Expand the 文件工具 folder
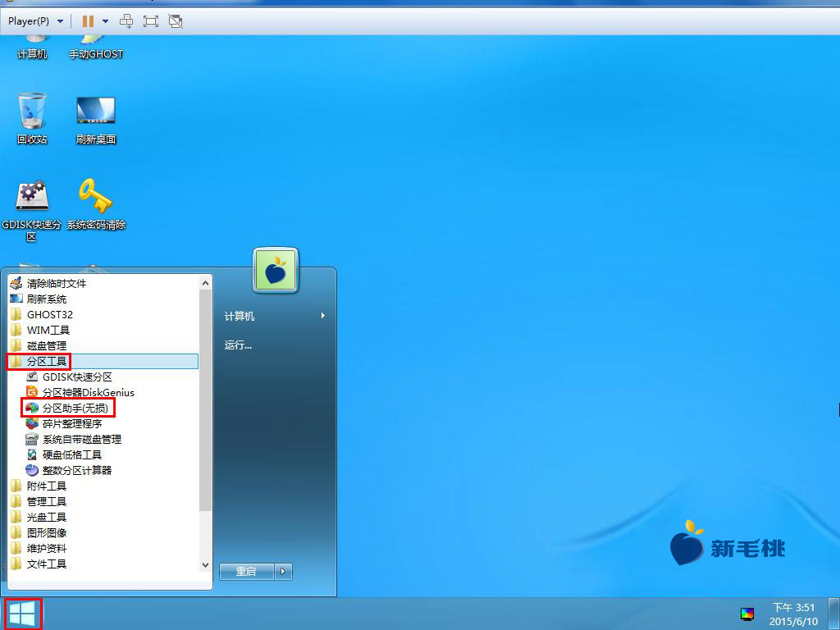This screenshot has height=630, width=840. click(x=103, y=564)
